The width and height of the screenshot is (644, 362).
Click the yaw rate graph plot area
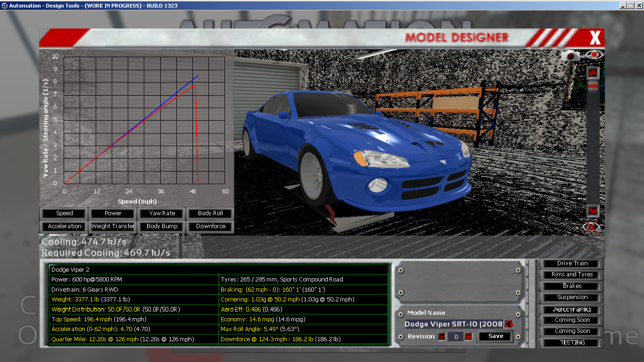[144, 120]
